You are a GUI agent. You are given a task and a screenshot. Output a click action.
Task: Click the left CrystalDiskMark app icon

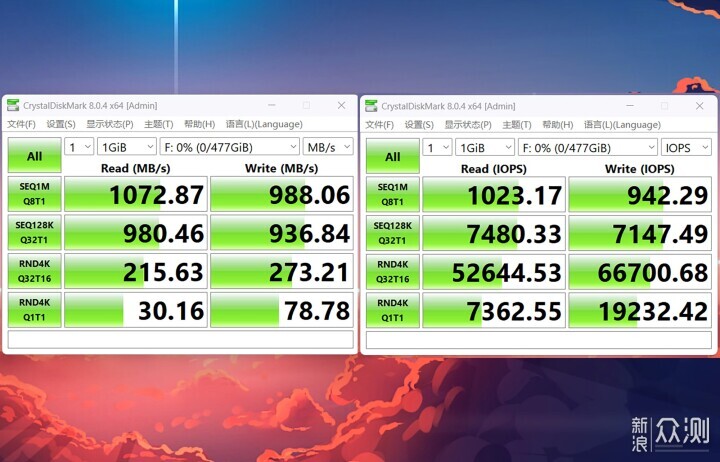pyautogui.click(x=13, y=106)
